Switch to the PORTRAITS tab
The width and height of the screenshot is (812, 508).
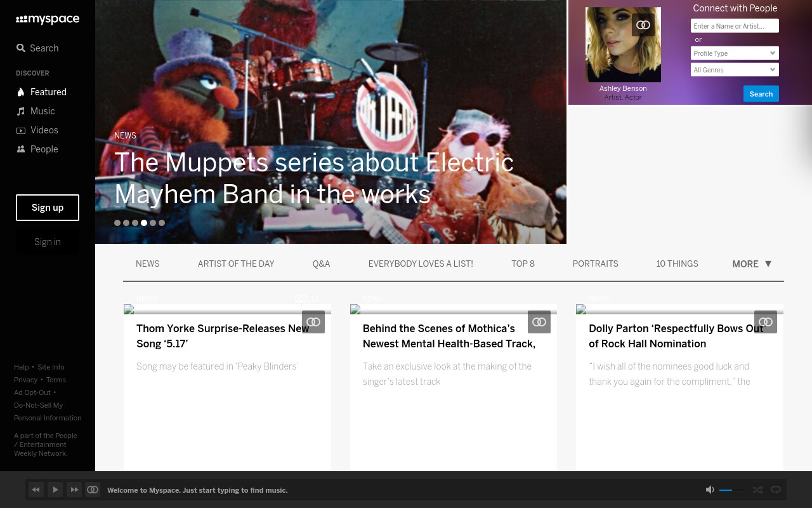596,264
